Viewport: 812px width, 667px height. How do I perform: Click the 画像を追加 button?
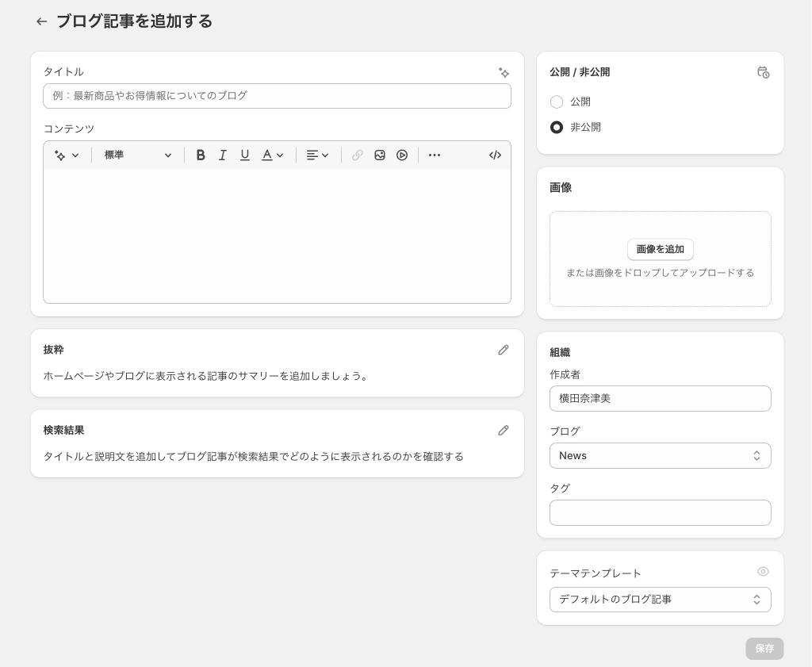660,249
